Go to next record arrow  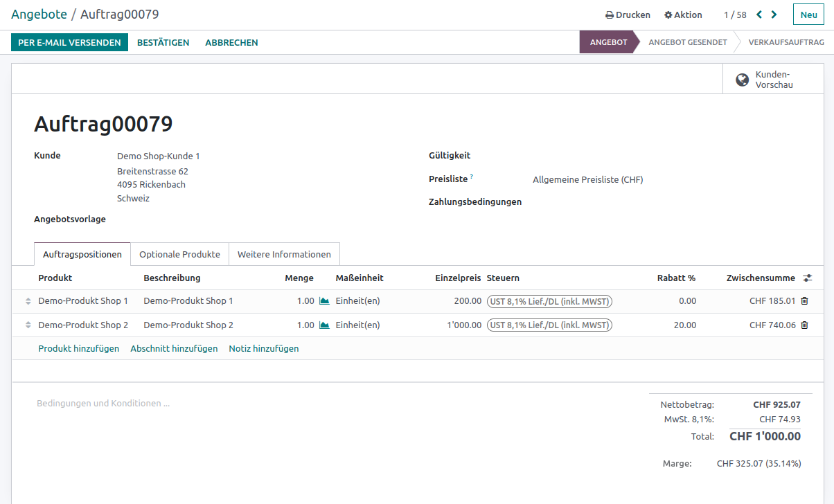pyautogui.click(x=774, y=15)
